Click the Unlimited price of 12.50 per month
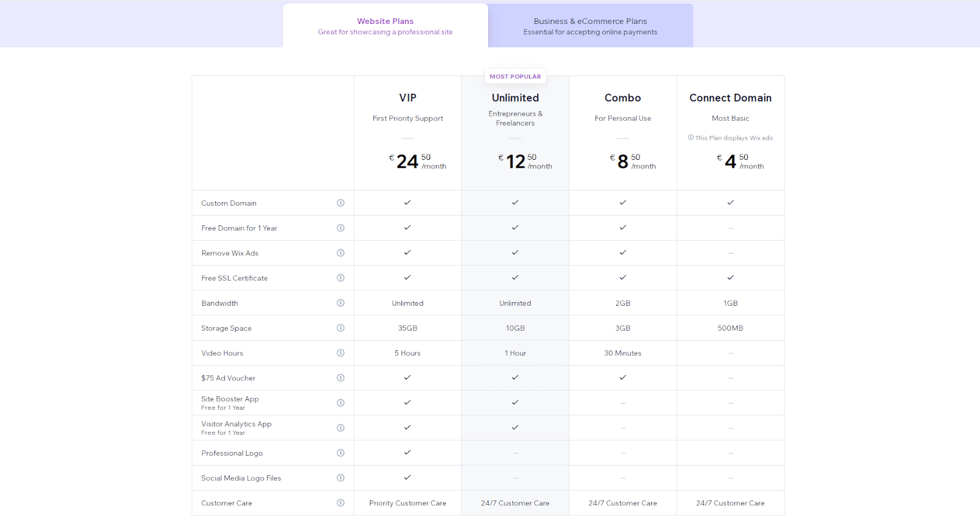Viewport: 980px width, 528px height. click(x=525, y=162)
